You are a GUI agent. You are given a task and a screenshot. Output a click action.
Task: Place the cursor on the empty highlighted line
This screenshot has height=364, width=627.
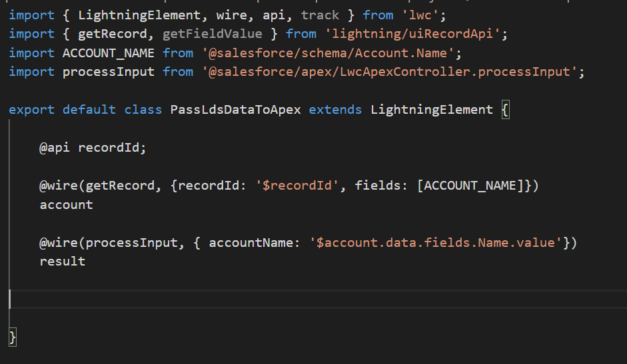(318, 299)
